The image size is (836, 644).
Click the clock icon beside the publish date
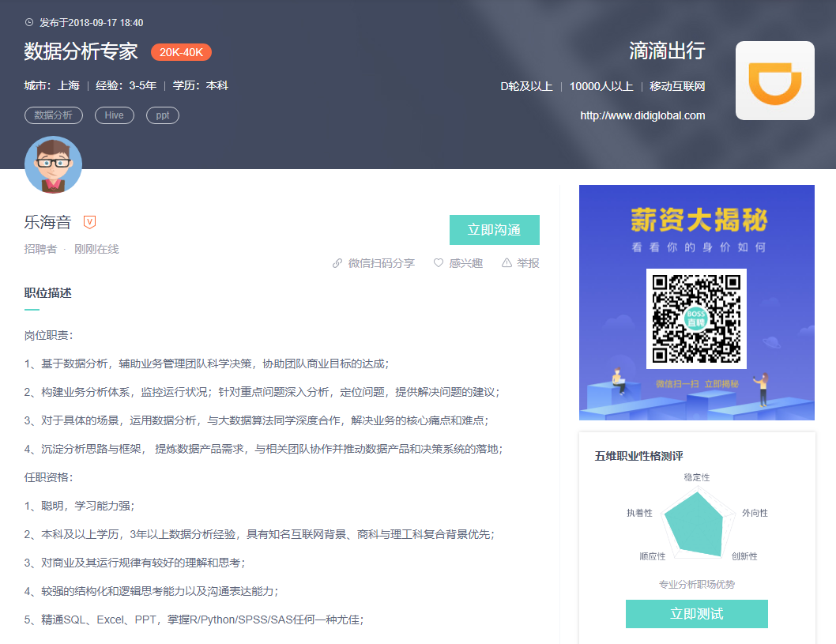(29, 22)
